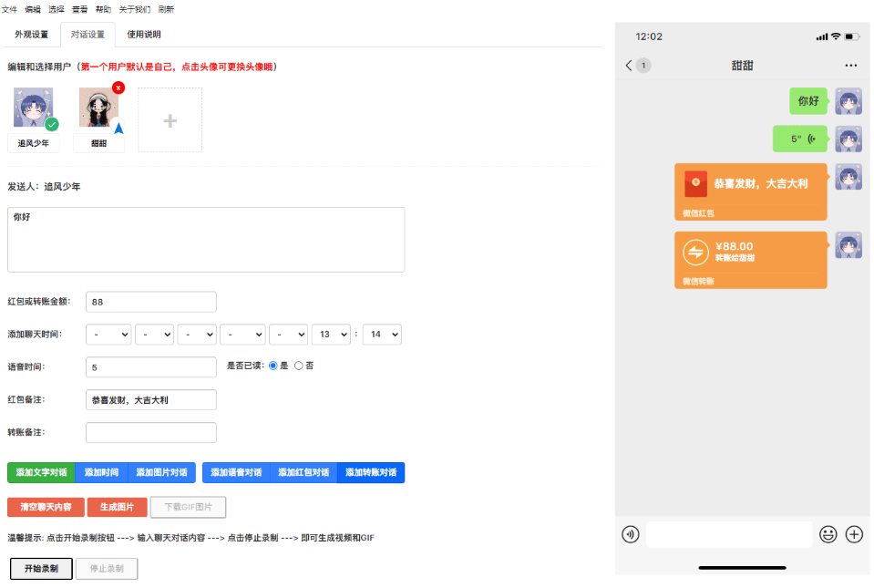The image size is (874, 588).
Task: Switch to the 外观设置 tab
Action: (31, 35)
